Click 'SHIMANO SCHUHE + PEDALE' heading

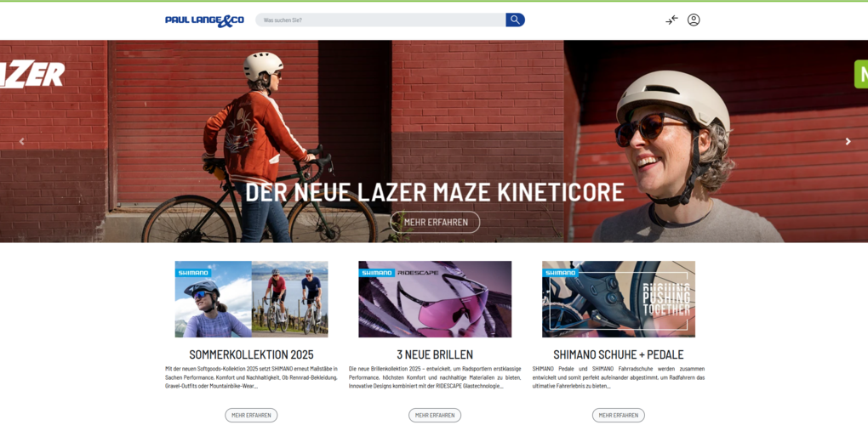tap(619, 354)
